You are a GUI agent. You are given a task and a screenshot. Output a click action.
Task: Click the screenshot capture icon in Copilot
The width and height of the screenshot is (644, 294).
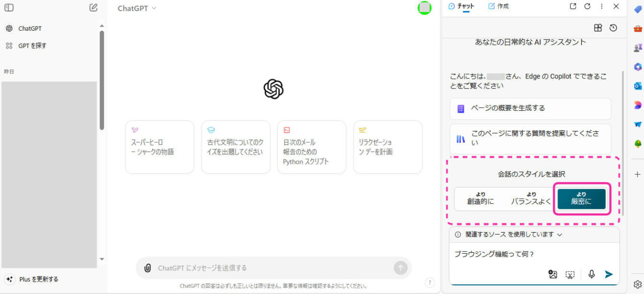tap(570, 274)
